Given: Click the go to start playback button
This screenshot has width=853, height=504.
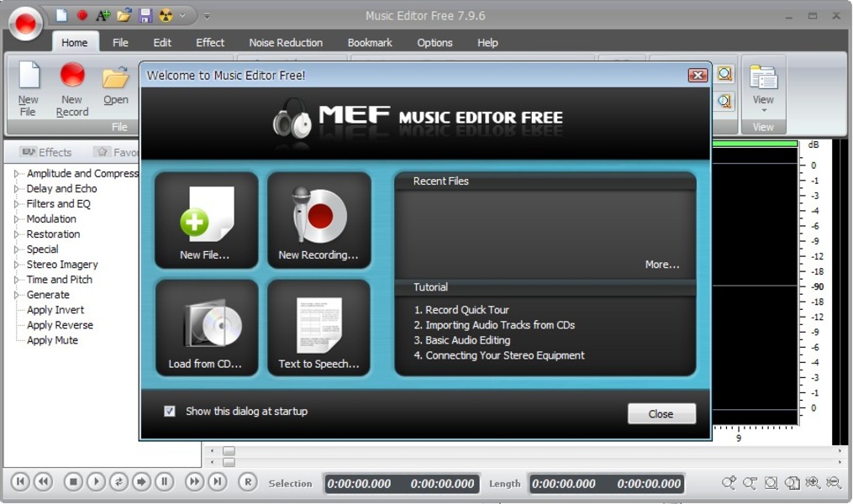Looking at the screenshot, I should pyautogui.click(x=20, y=481).
